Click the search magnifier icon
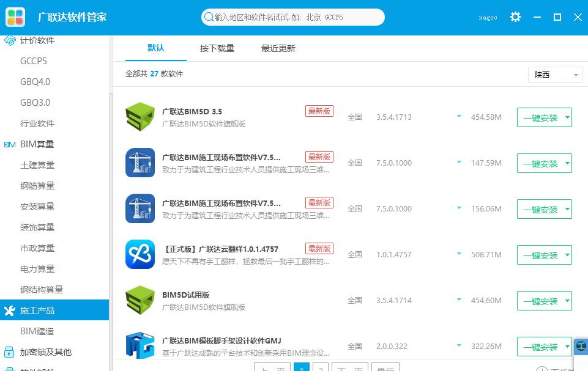This screenshot has width=588, height=371. [x=208, y=17]
